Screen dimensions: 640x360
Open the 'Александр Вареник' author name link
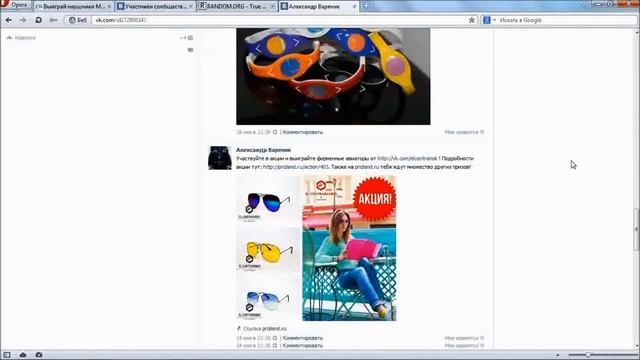[x=263, y=150]
